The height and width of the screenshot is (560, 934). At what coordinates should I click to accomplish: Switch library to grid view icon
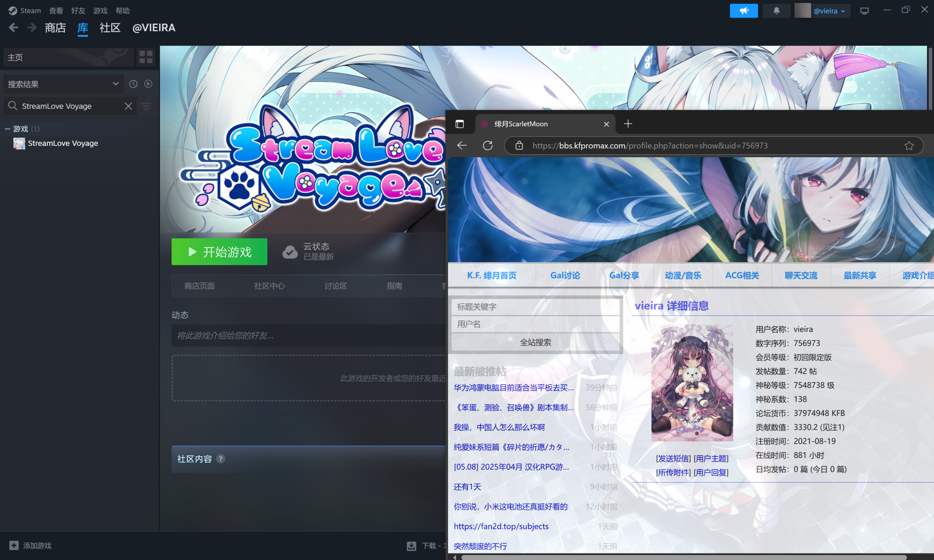coord(146,57)
